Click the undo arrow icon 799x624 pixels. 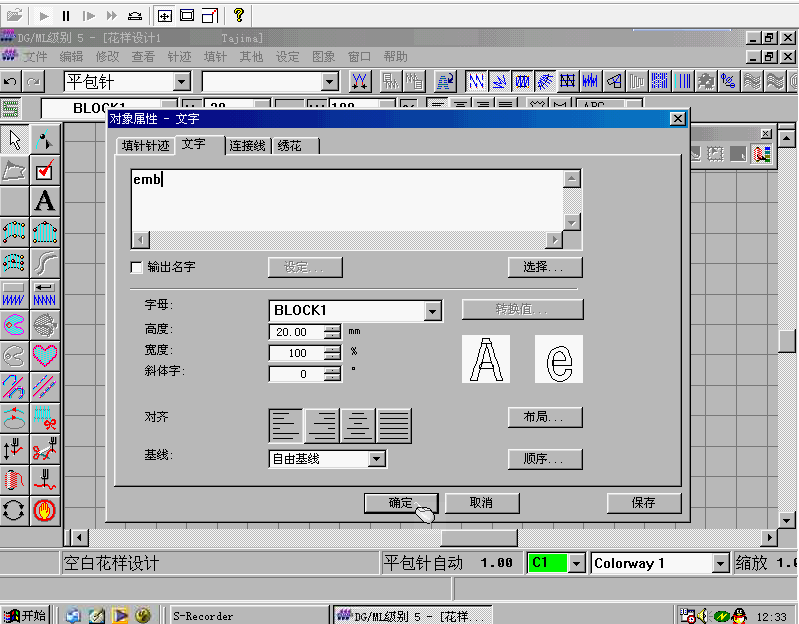pyautogui.click(x=11, y=81)
